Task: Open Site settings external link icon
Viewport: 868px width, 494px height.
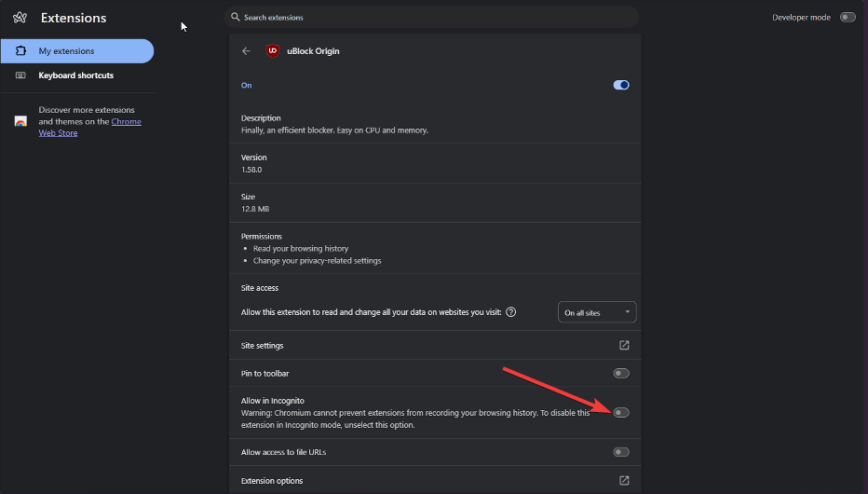Action: [624, 345]
